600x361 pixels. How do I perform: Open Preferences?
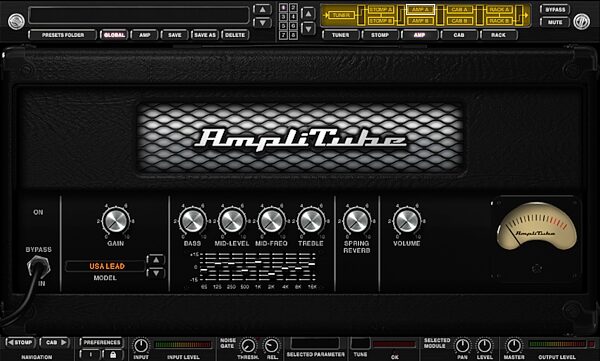(102, 343)
